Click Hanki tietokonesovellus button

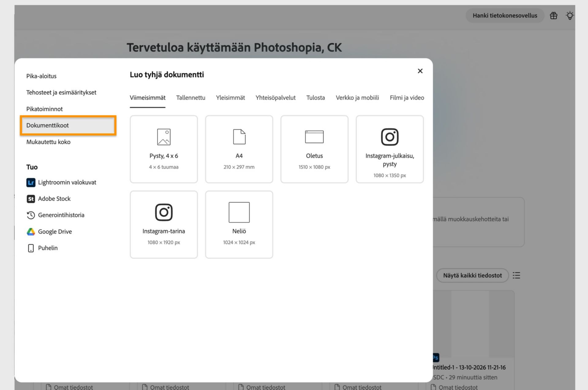pos(505,16)
